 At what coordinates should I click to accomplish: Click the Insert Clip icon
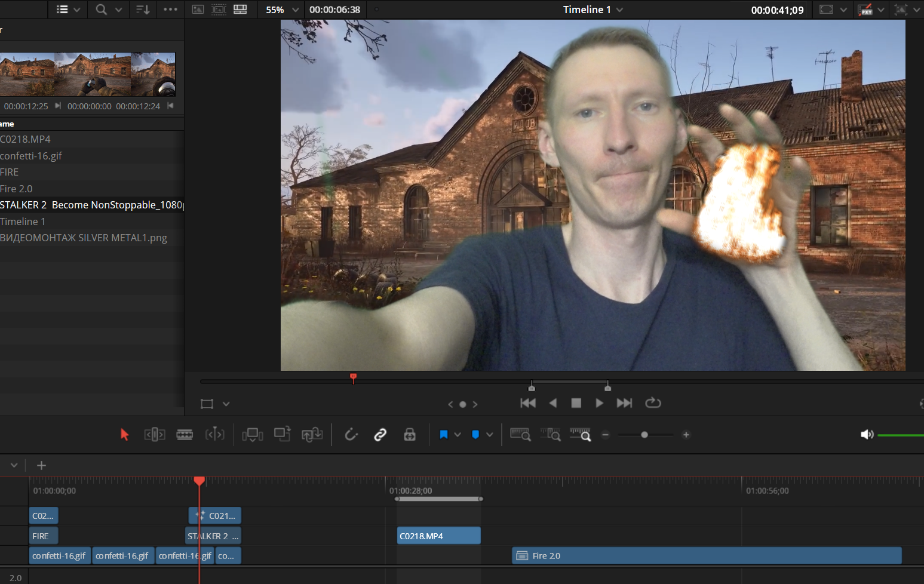pyautogui.click(x=253, y=435)
